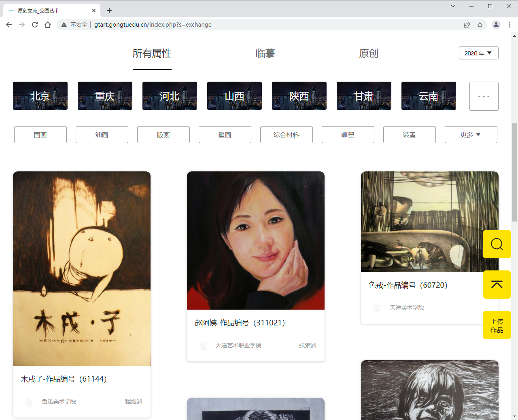Viewport: 518px width, 420px height.
Task: Select the 装置 category button
Action: click(410, 135)
